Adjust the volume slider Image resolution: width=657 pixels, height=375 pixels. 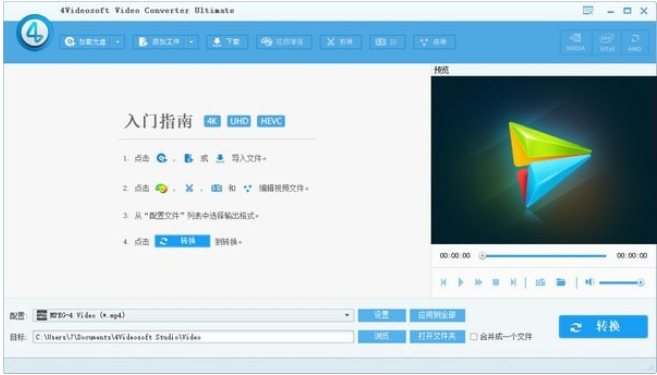pos(622,283)
